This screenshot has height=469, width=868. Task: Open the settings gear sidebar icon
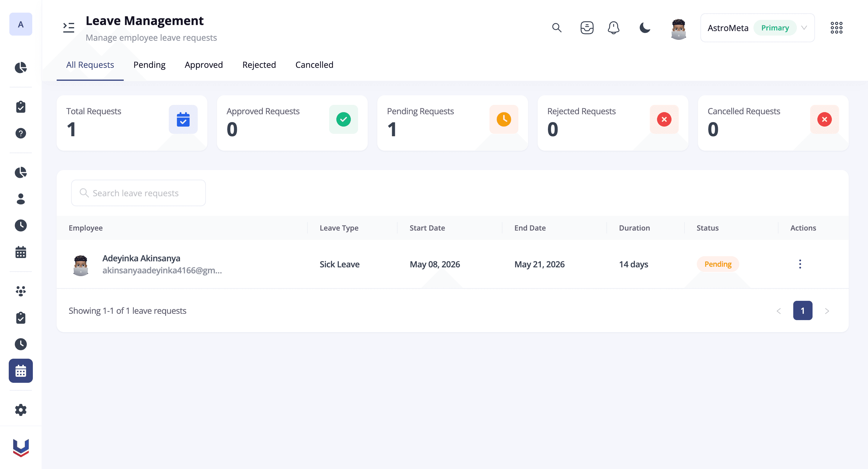(x=20, y=410)
